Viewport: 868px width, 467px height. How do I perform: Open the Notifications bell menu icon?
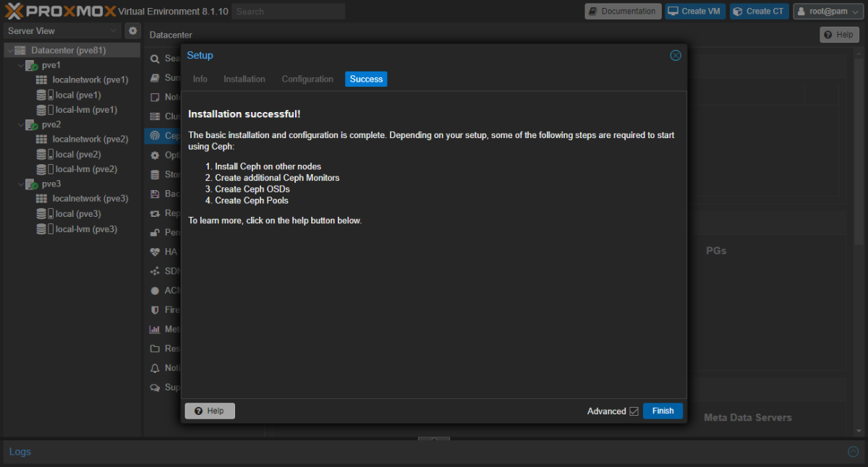pos(155,368)
